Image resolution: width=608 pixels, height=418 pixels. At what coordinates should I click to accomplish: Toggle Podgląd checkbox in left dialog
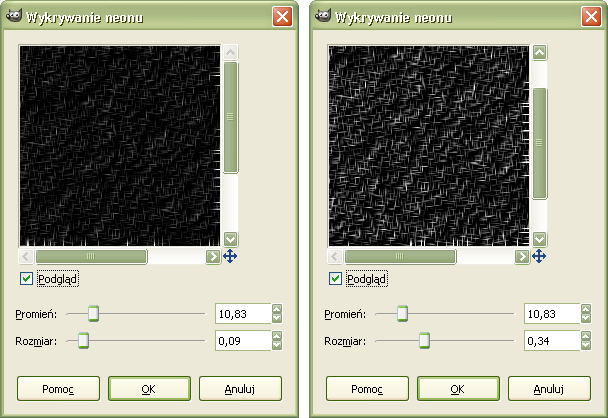tap(27, 279)
